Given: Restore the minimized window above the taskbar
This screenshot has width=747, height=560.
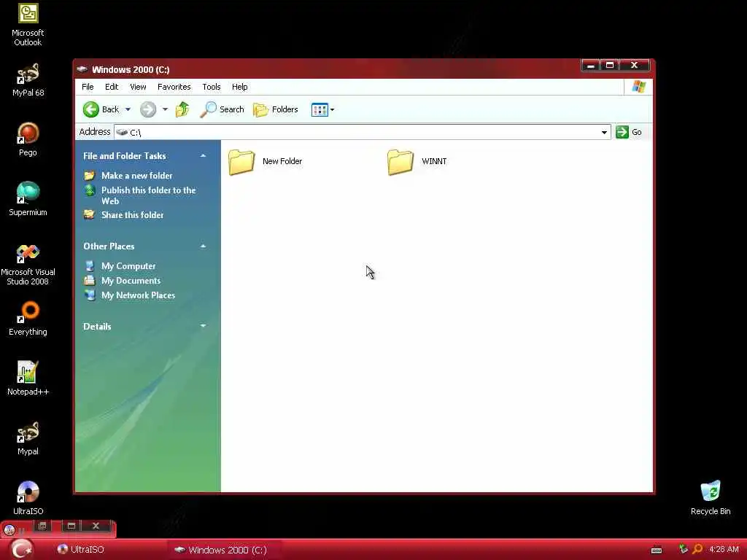Looking at the screenshot, I should (42, 526).
